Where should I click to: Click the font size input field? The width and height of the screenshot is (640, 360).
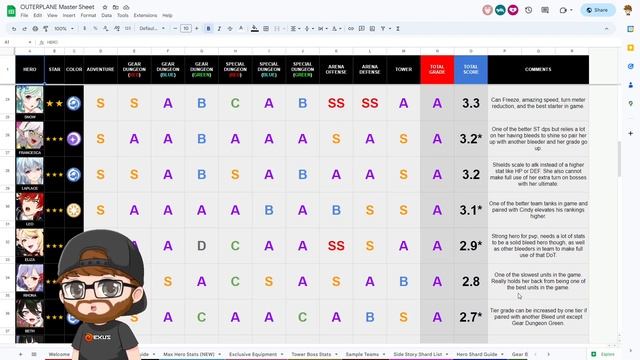(186, 29)
